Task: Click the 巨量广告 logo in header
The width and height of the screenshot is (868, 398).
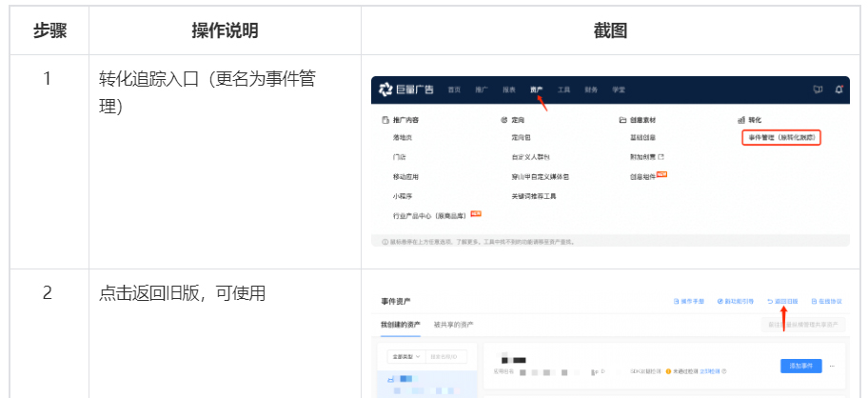Action: click(406, 90)
